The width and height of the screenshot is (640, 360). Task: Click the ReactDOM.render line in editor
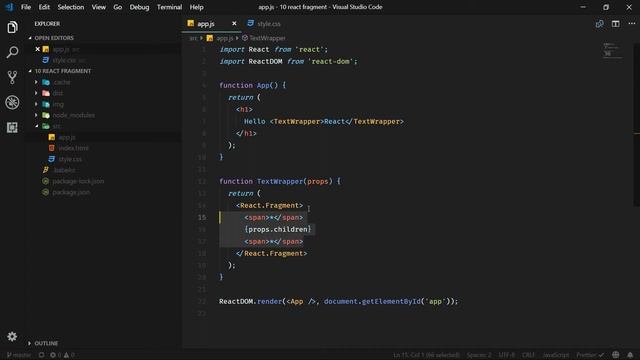(338, 302)
